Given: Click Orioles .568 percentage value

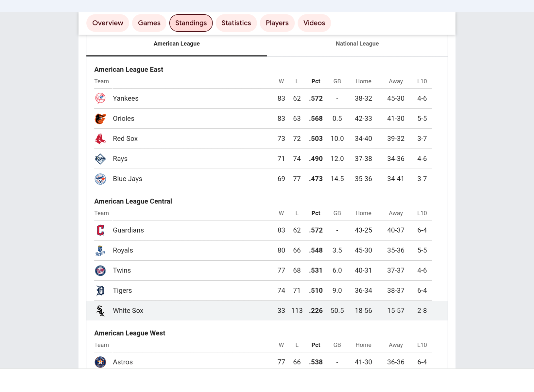Looking at the screenshot, I should pos(316,119).
